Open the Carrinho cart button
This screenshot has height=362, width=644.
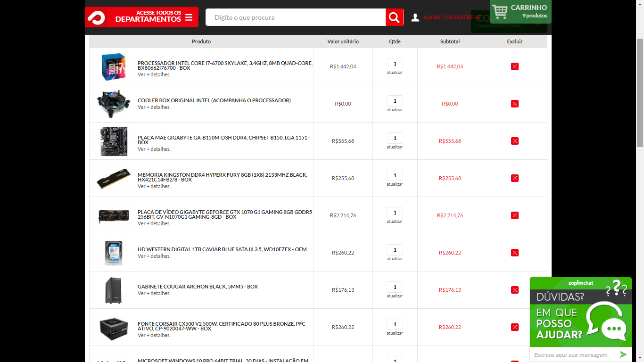click(520, 11)
